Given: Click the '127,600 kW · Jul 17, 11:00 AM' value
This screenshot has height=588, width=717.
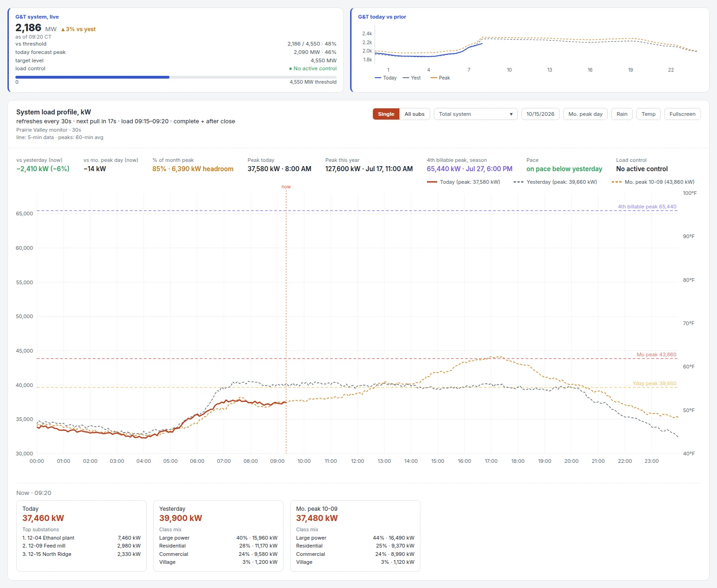Looking at the screenshot, I should 369,169.
